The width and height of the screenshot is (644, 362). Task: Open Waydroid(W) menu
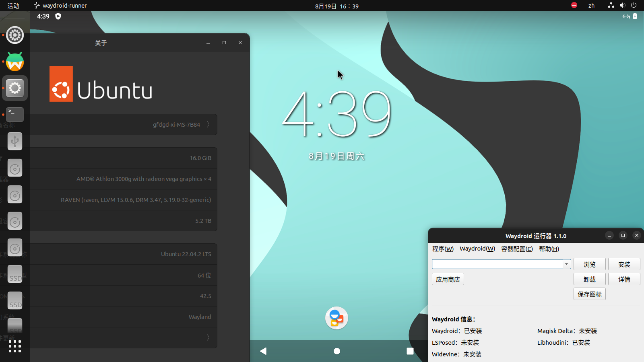[477, 249]
